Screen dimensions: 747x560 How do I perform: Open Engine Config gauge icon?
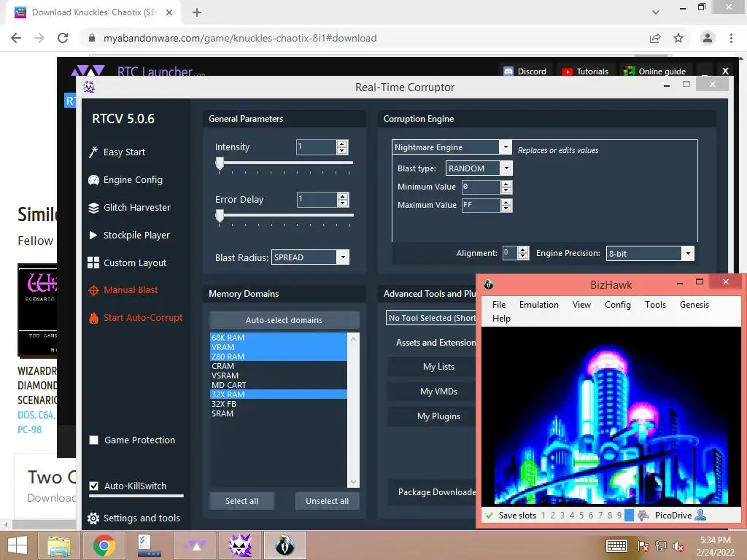93,180
